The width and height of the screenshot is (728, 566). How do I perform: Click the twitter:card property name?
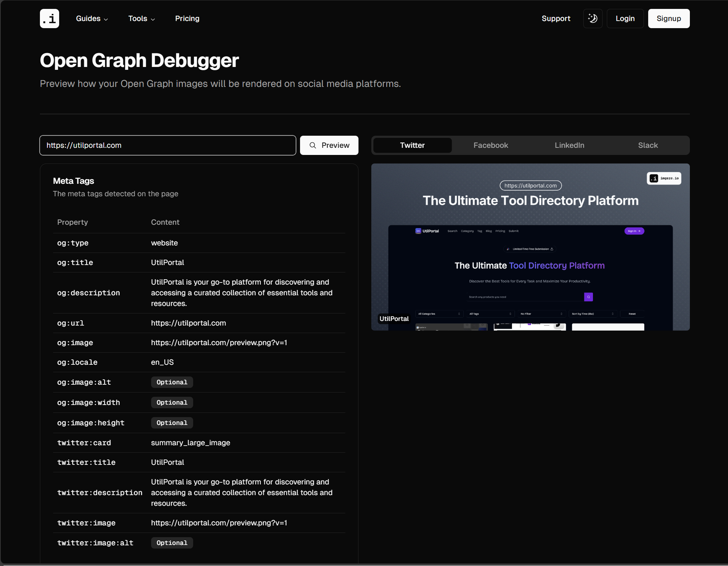pyautogui.click(x=84, y=443)
